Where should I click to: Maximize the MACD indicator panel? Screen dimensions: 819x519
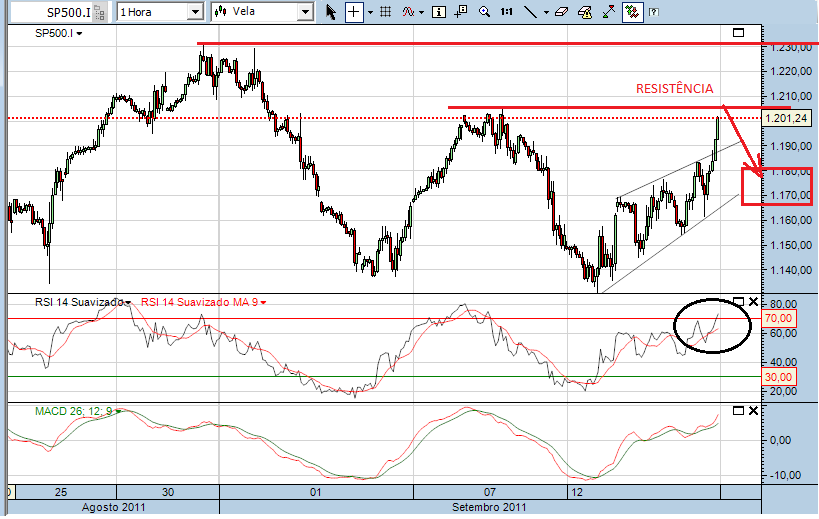[x=739, y=411]
